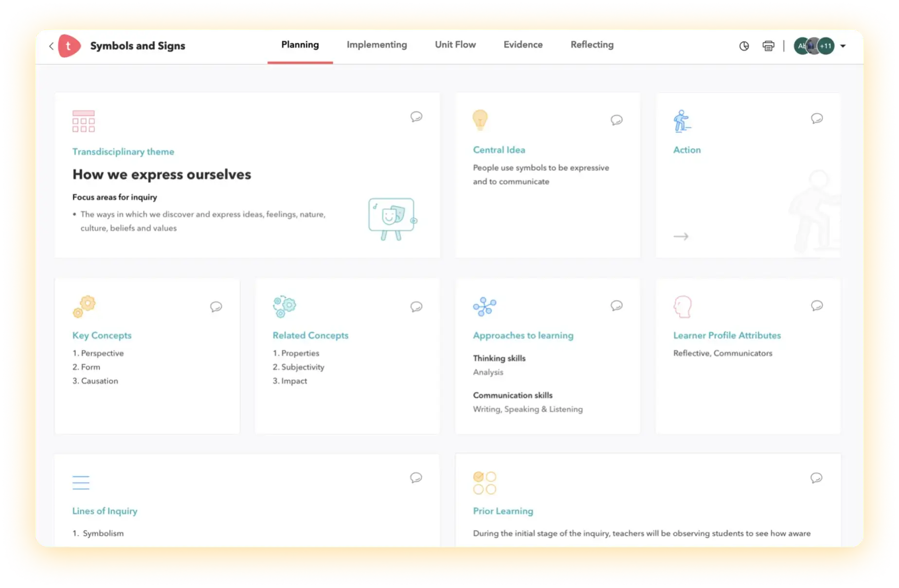Click the +11 collaborators avatar badge
This screenshot has width=899, height=588.
(x=826, y=46)
